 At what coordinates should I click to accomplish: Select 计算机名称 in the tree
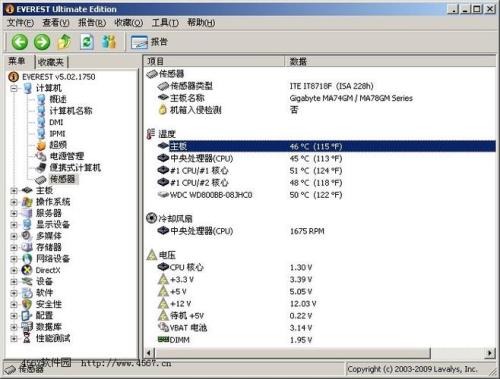(71, 111)
